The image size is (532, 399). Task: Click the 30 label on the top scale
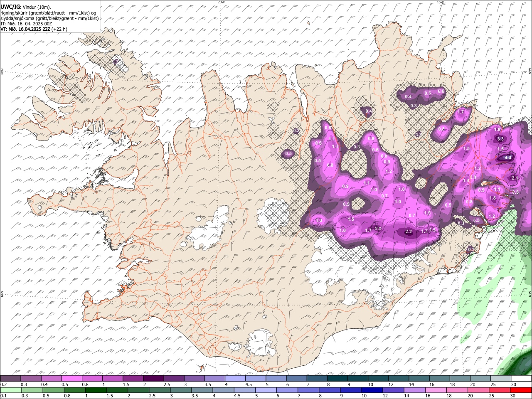(514, 384)
